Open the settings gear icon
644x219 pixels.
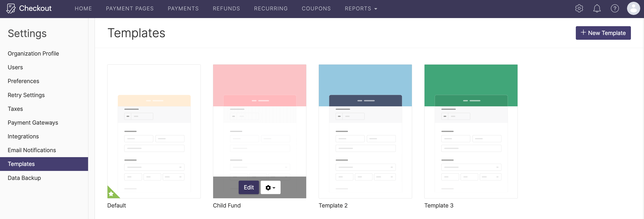click(x=579, y=8)
